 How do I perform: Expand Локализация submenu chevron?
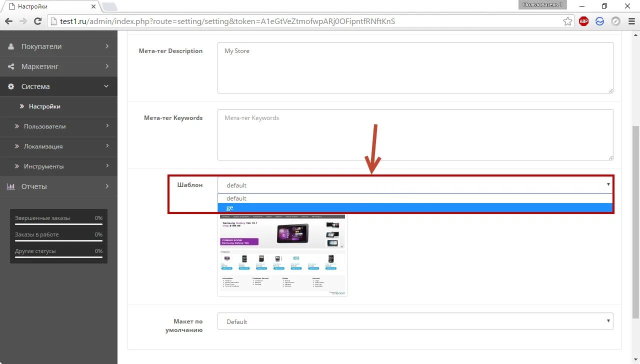point(107,146)
